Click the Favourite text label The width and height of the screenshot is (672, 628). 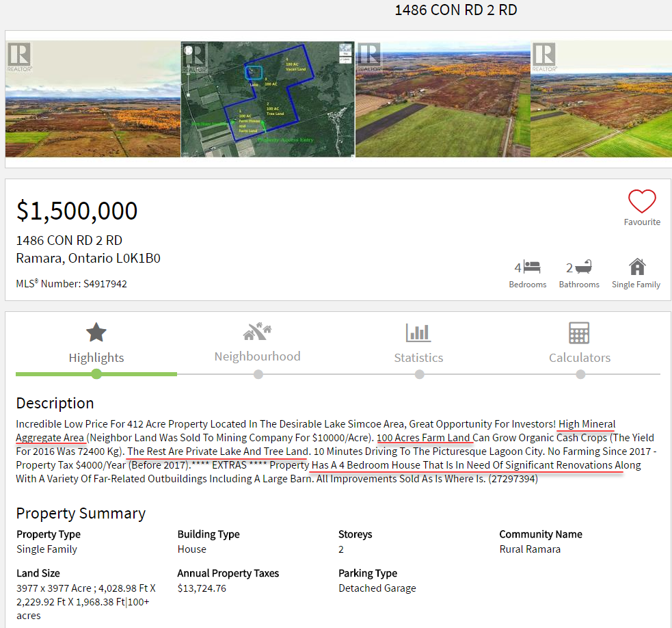coord(642,222)
